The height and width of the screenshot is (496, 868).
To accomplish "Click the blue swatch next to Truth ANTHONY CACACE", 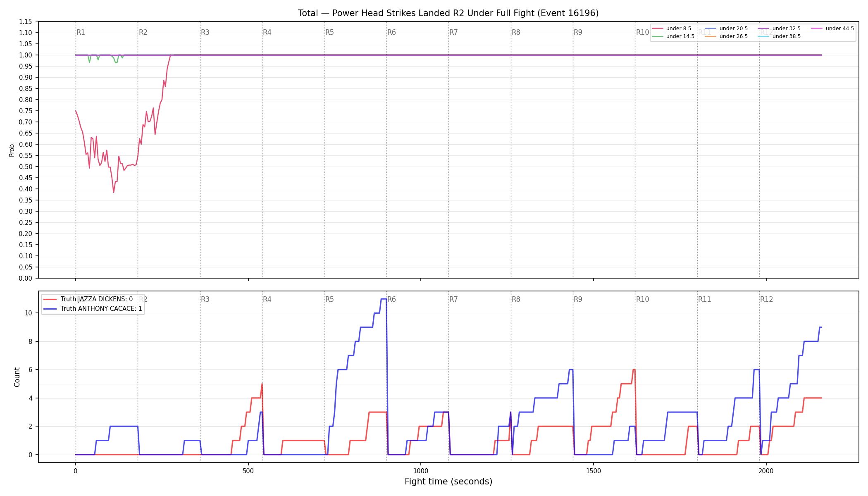I will pyautogui.click(x=50, y=309).
